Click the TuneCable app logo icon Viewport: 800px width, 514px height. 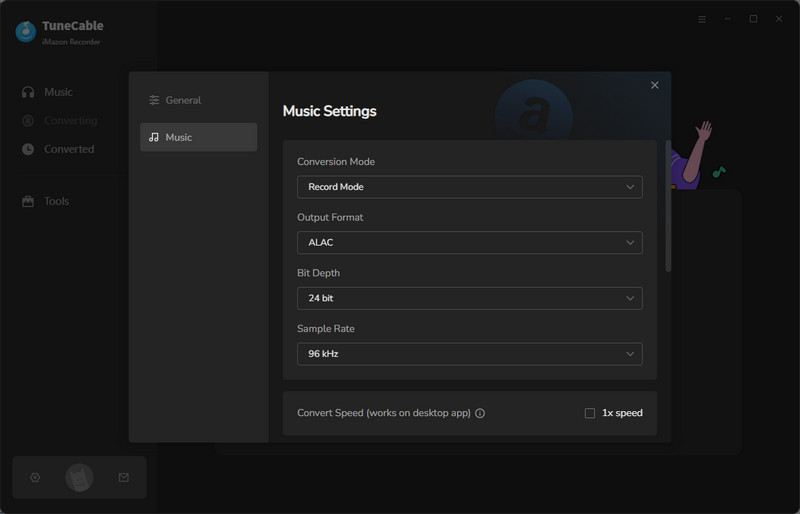pos(26,32)
